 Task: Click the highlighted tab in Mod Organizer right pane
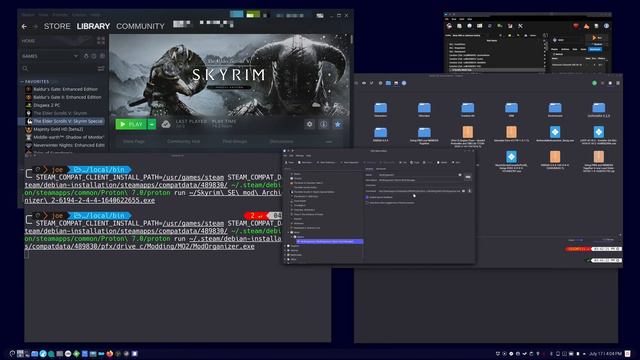(595, 49)
